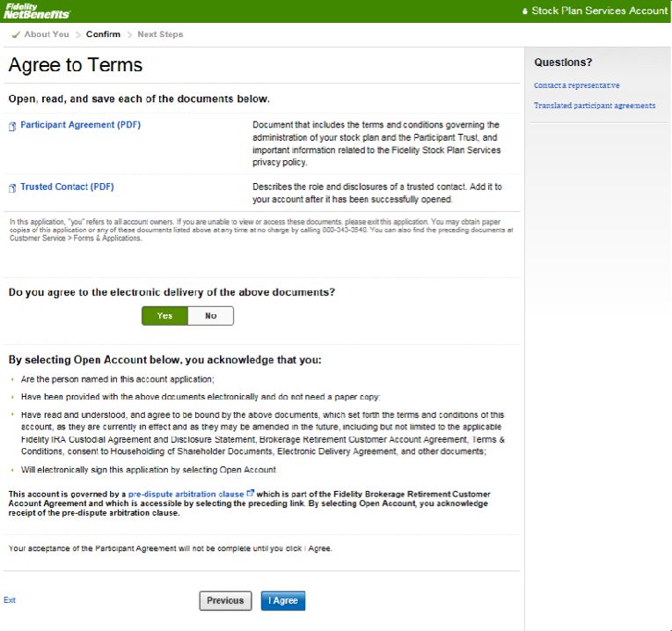Open the Trusted Contact (PDF) document
This screenshot has width=672, height=631.
pyautogui.click(x=67, y=187)
